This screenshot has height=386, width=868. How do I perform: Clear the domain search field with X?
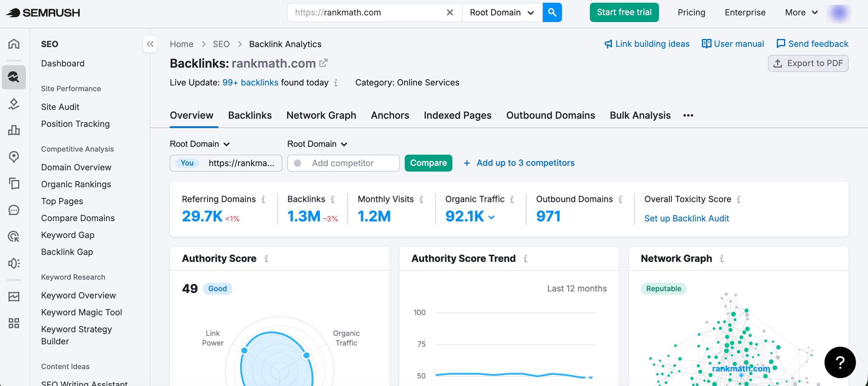tap(450, 13)
